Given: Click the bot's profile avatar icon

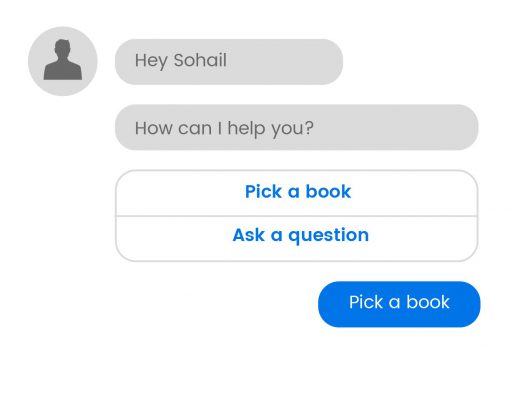Looking at the screenshot, I should (x=63, y=61).
